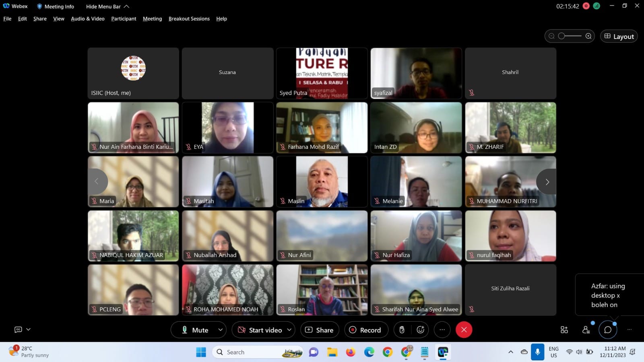Open the Breakout Sessions menu
This screenshot has height=362, width=644.
pos(189,19)
